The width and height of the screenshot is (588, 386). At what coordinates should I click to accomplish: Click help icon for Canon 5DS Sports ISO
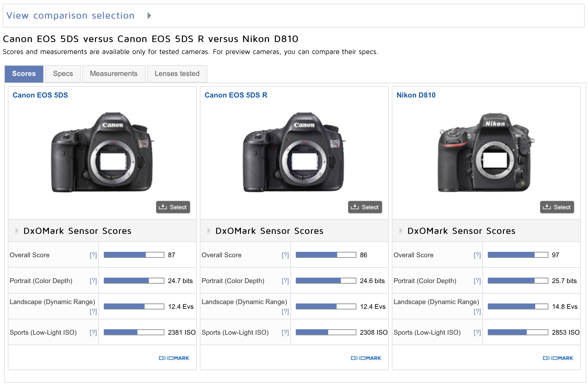pyautogui.click(x=93, y=333)
